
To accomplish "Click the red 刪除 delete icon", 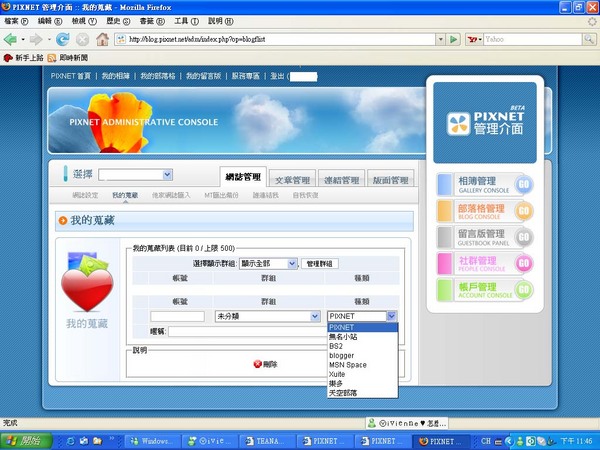I will point(258,364).
